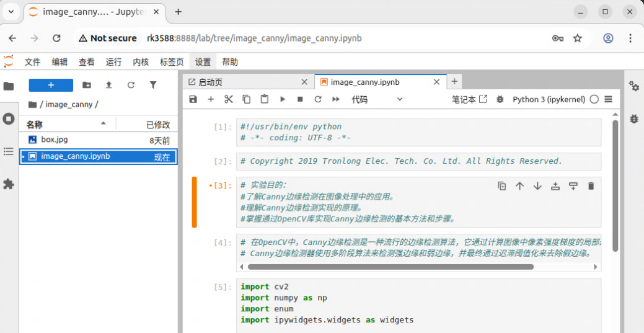Screen dimensions: 644x333
Task: Insert a cell below cell 3
Action: (x=573, y=186)
